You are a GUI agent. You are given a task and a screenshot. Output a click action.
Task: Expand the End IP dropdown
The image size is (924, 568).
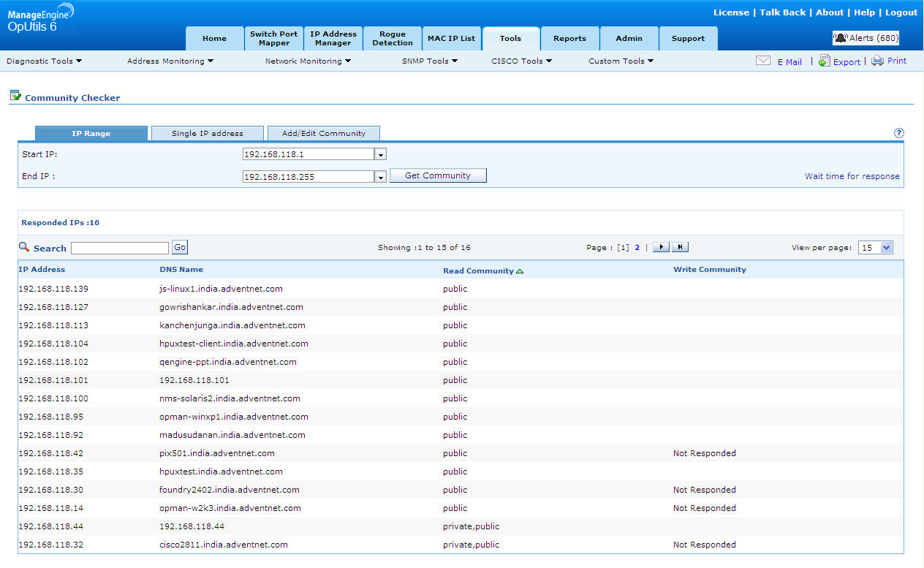[x=380, y=177]
